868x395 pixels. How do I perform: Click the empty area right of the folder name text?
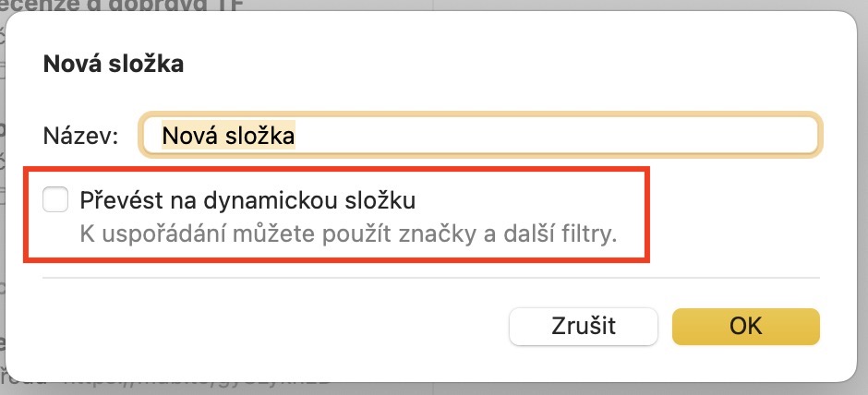[554, 136]
